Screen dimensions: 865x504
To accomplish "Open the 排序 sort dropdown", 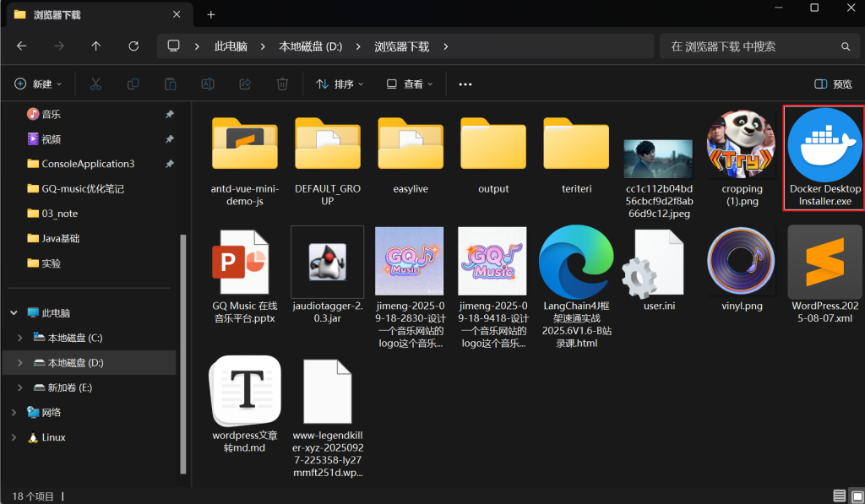I will (340, 84).
